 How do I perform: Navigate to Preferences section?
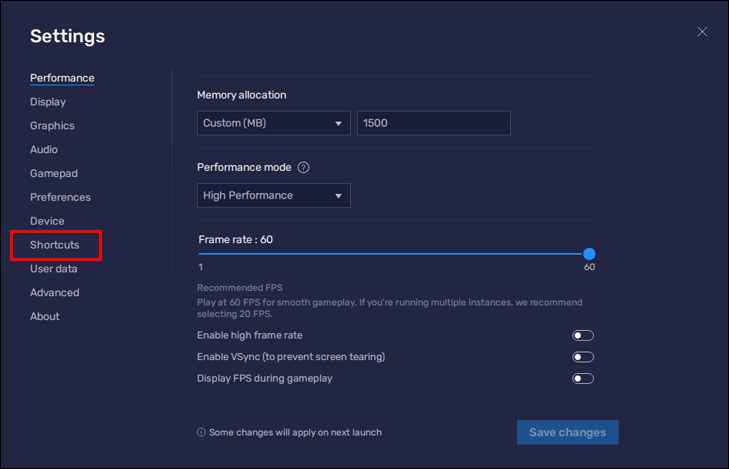click(60, 198)
